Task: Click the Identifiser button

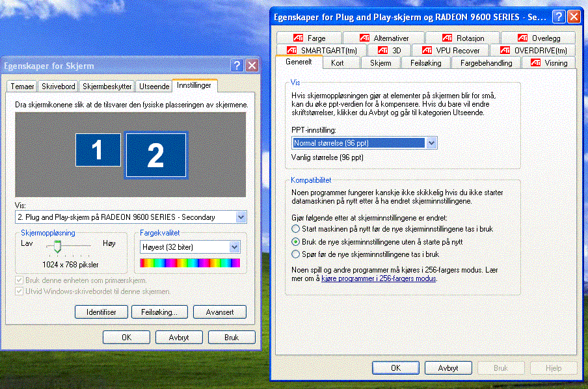Action: point(101,312)
